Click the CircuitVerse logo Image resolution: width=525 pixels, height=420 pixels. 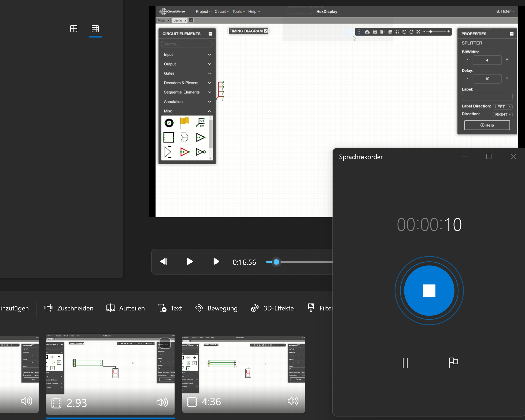[172, 11]
